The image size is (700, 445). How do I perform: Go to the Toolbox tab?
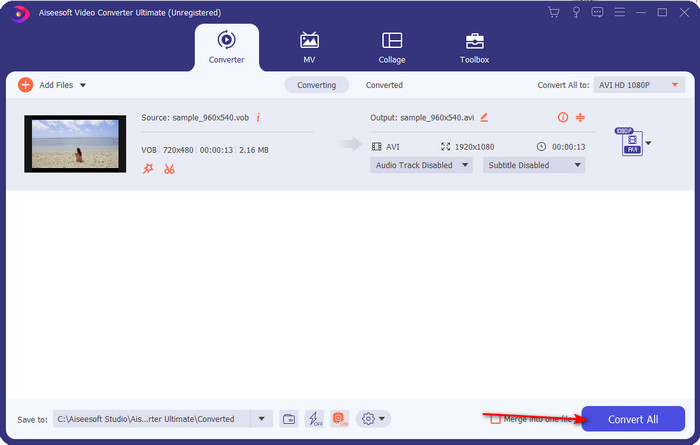[474, 48]
